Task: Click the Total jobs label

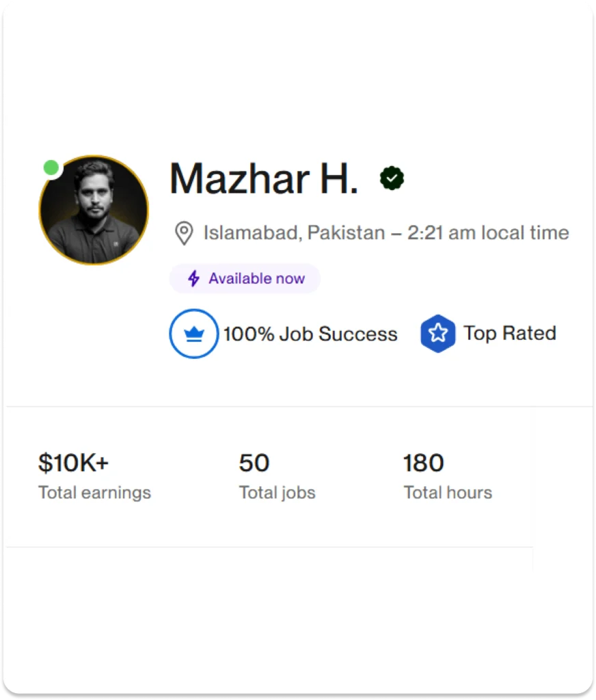Action: pos(277,493)
